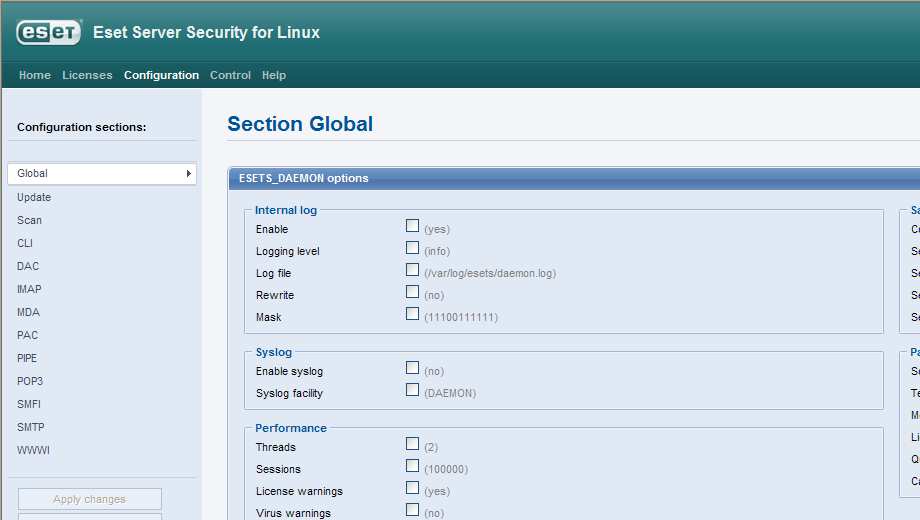Viewport: 920px width, 520px height.
Task: Click the Section Global heading
Action: [300, 124]
